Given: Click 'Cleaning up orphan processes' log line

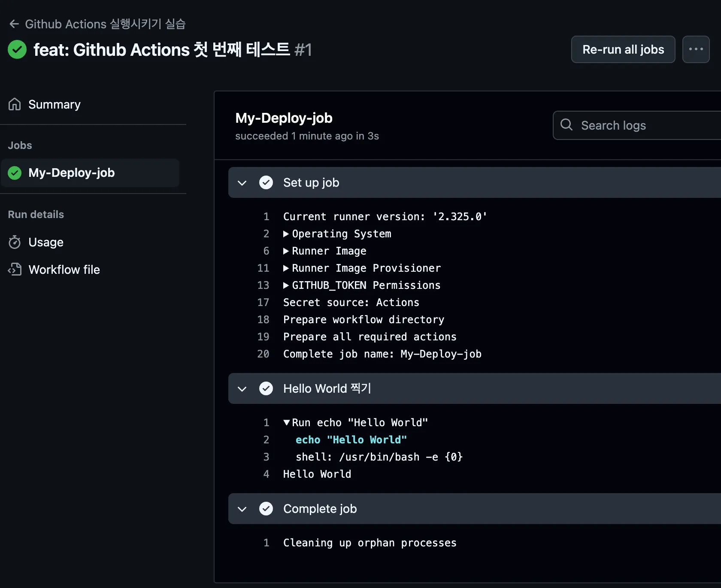Looking at the screenshot, I should tap(370, 543).
